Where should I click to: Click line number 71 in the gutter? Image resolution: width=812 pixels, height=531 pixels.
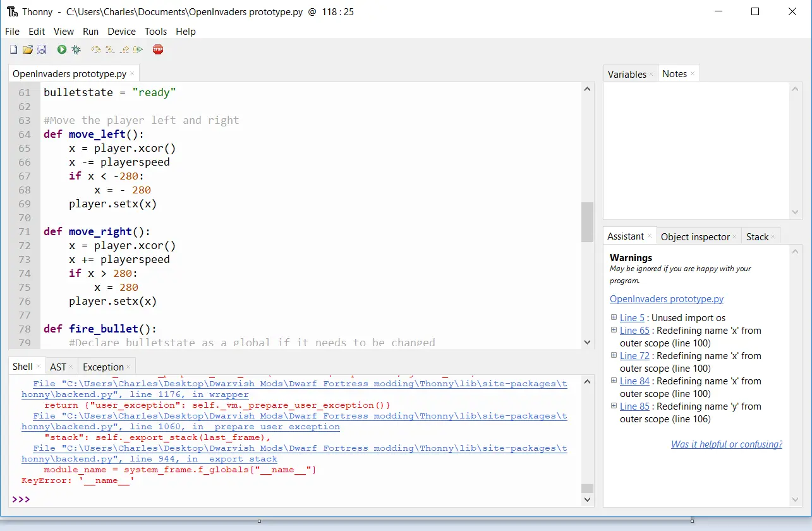coord(24,231)
